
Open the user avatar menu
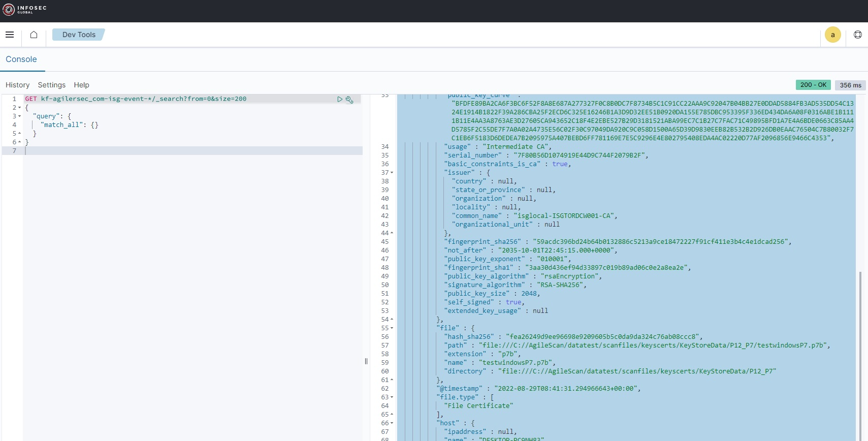pyautogui.click(x=832, y=35)
